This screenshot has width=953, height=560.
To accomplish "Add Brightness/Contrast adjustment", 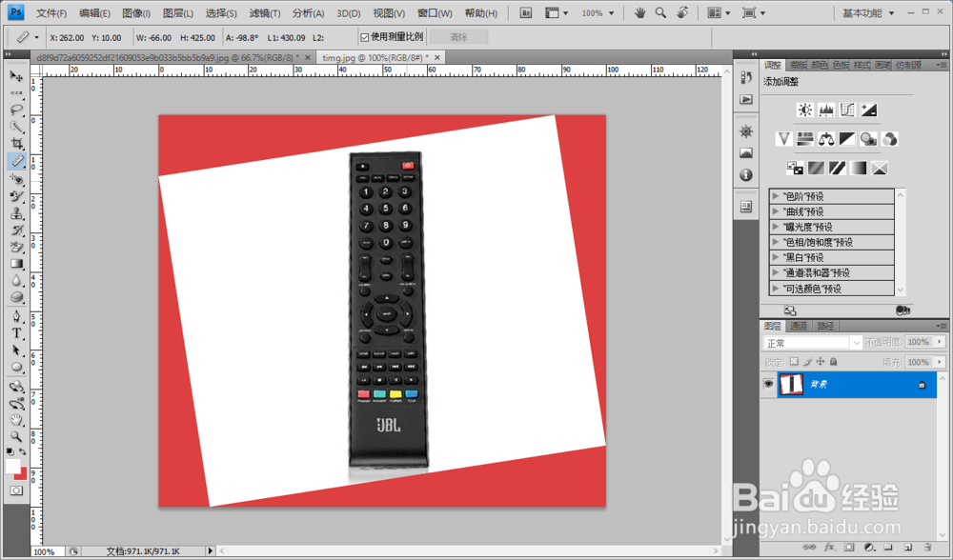I will [x=804, y=110].
